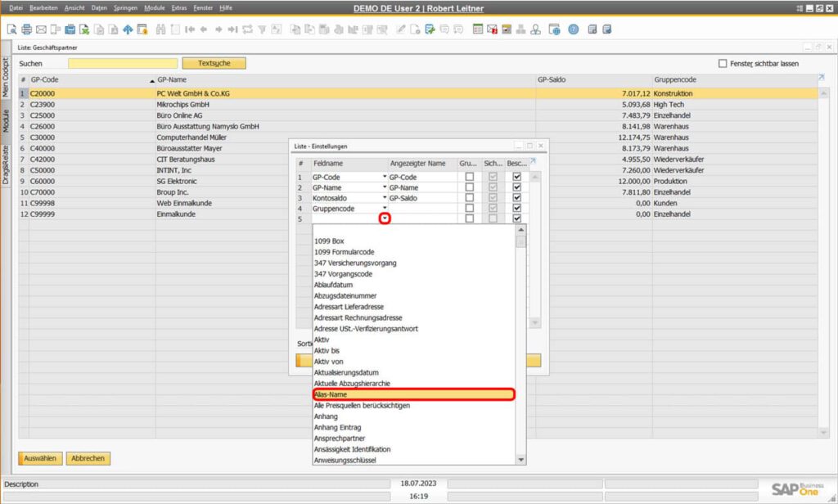The width and height of the screenshot is (838, 504).
Task: Switch to the Drag&Relate side tab
Action: pyautogui.click(x=6, y=164)
